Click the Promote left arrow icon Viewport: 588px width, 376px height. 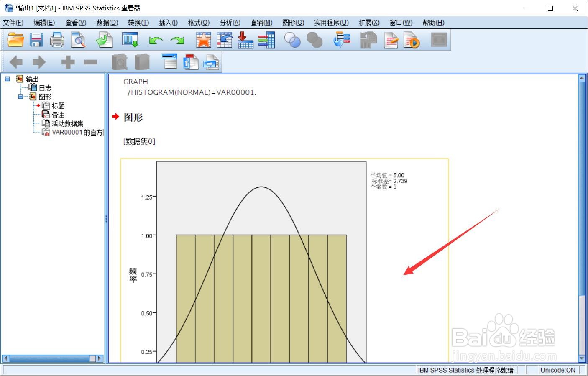[x=16, y=62]
